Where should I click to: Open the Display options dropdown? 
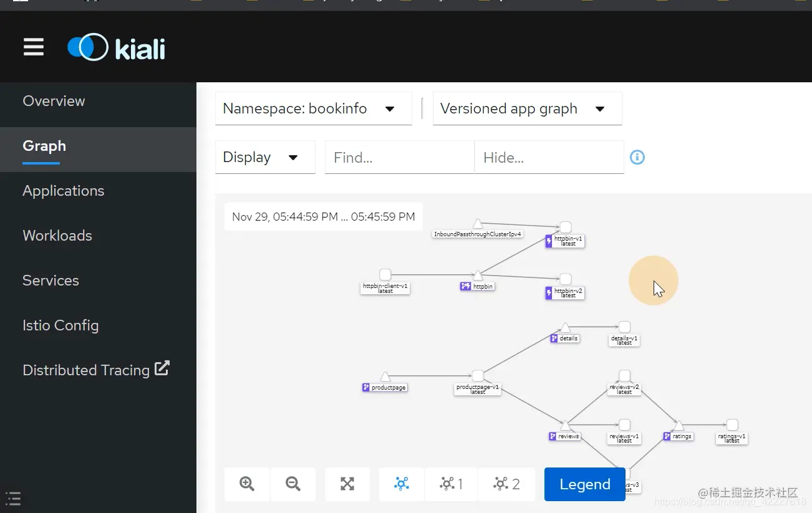click(x=265, y=157)
